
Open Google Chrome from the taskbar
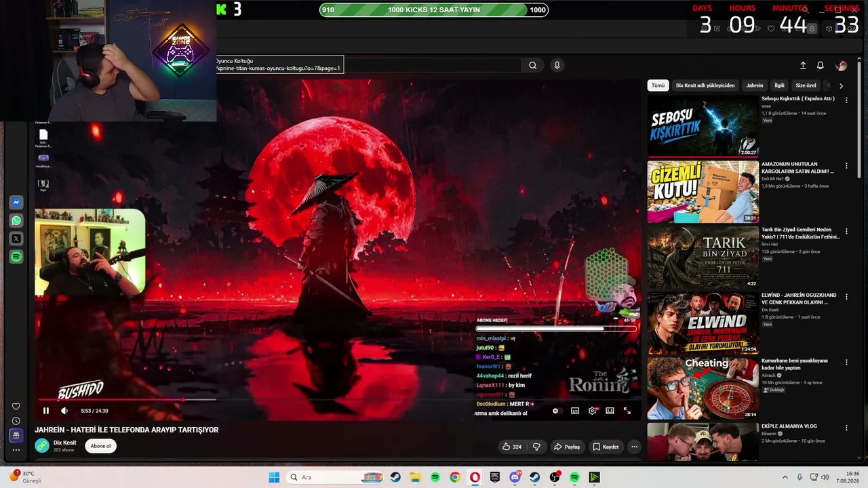pos(455,477)
